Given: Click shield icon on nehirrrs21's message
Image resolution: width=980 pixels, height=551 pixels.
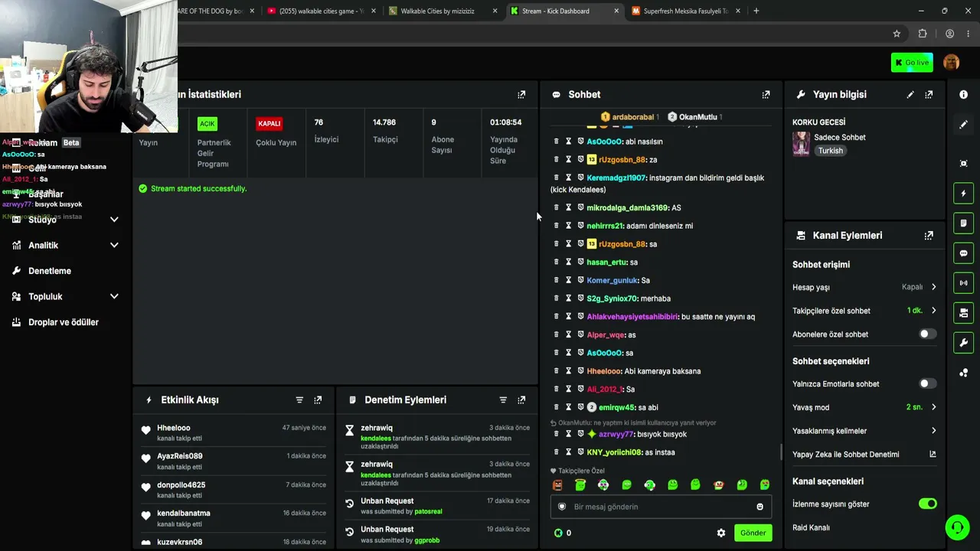Looking at the screenshot, I should 580,226.
